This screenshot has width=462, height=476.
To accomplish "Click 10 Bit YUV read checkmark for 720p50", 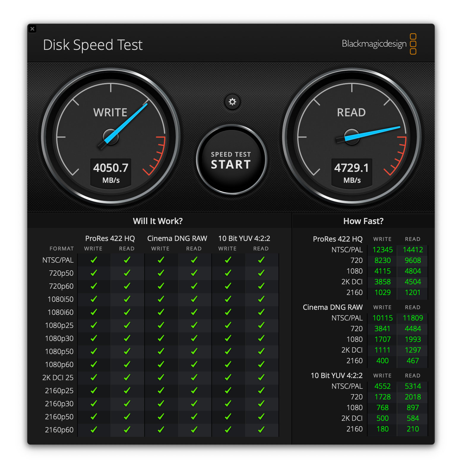I will (261, 273).
